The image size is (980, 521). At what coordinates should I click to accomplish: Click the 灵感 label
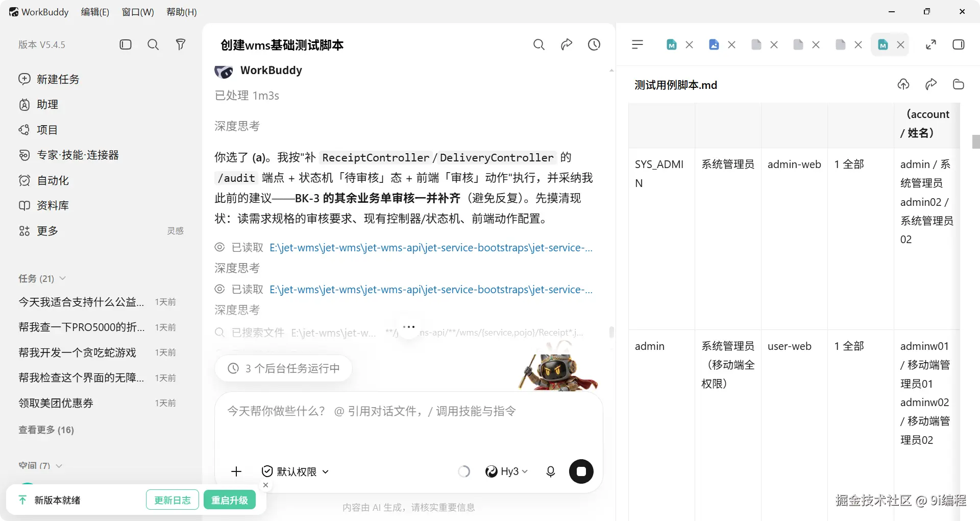[x=175, y=231]
